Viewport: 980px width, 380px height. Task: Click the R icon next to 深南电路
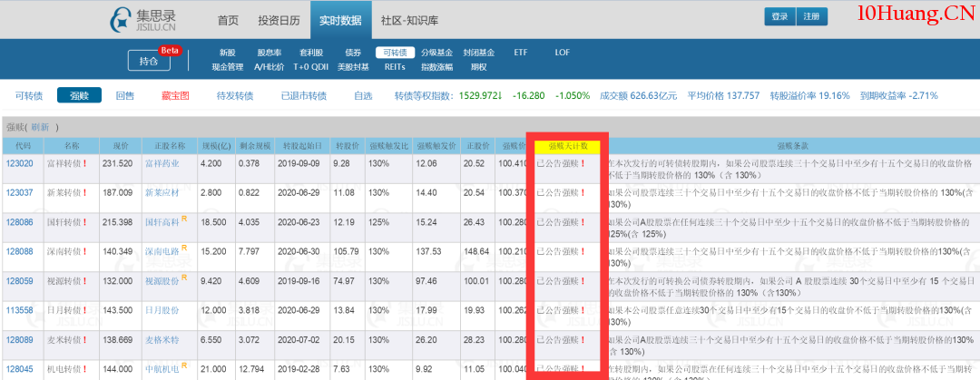pos(184,248)
